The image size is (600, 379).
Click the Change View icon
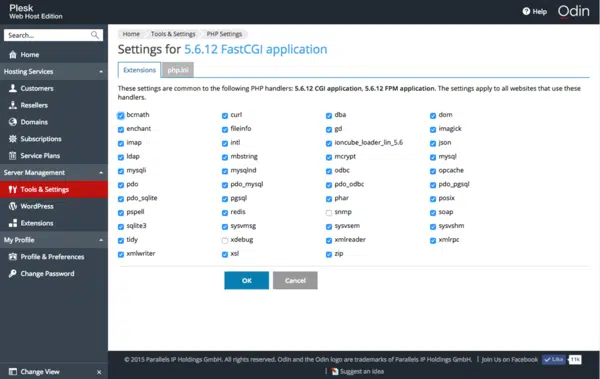[x=13, y=372]
